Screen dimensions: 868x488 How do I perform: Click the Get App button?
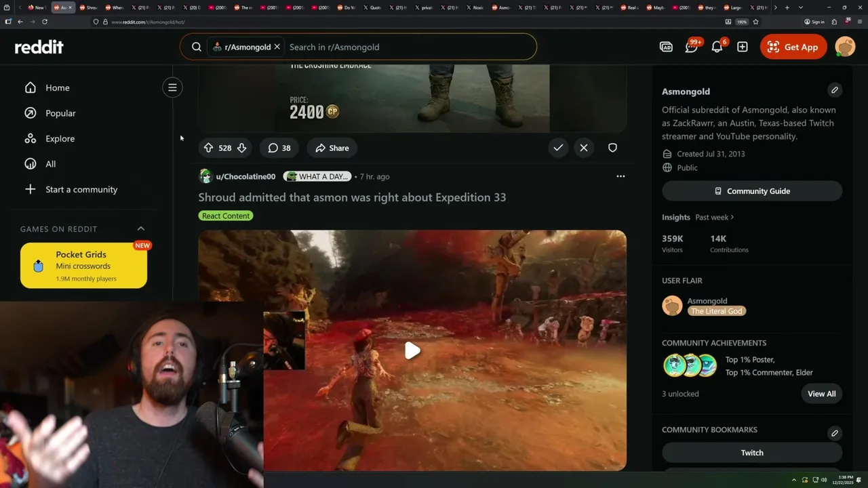793,47
